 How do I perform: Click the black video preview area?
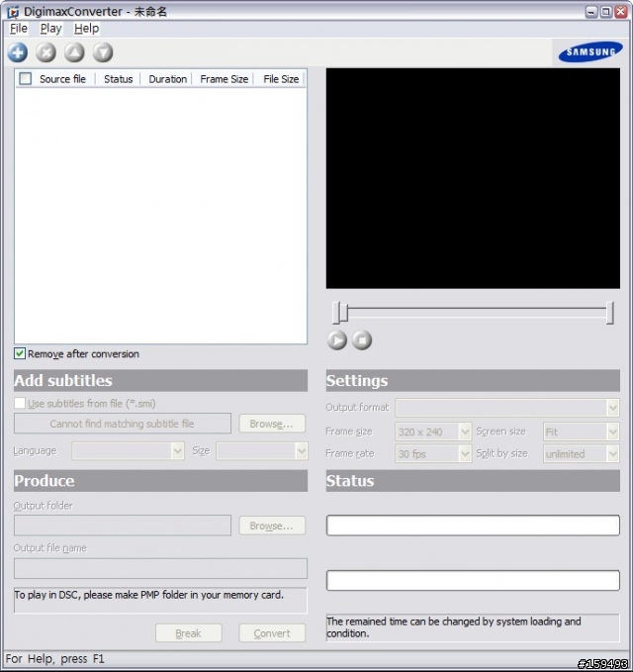(473, 178)
